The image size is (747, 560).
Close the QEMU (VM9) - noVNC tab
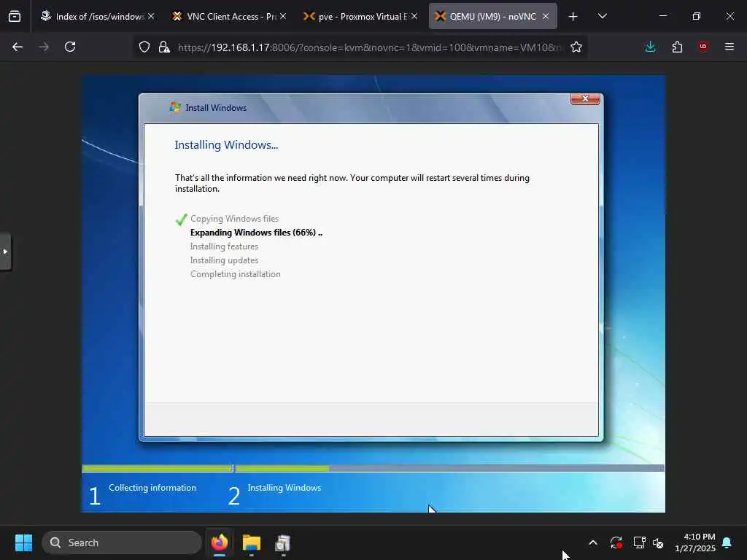(x=546, y=16)
